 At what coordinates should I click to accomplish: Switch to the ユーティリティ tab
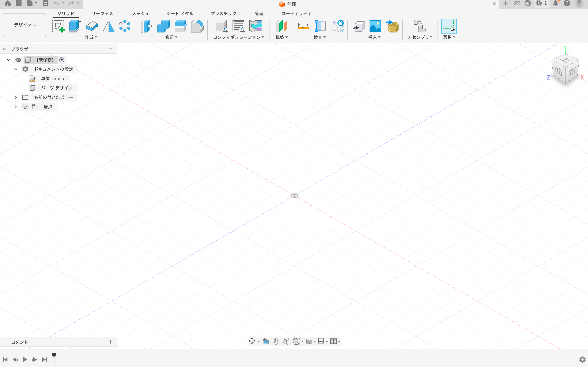[x=296, y=13]
